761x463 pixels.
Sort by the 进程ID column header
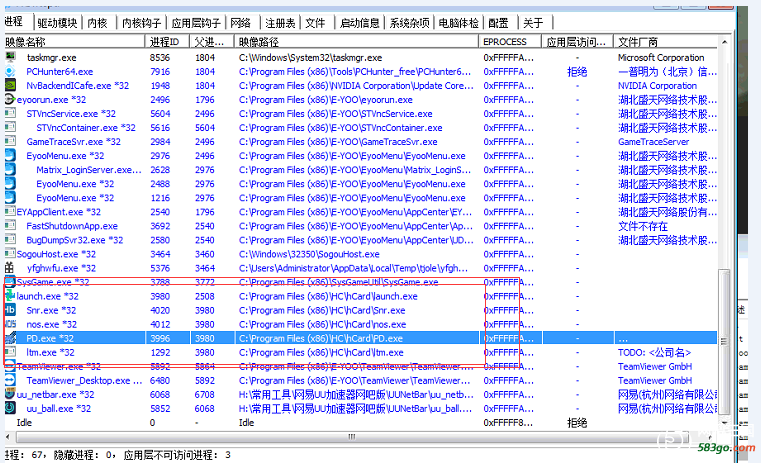pyautogui.click(x=167, y=42)
